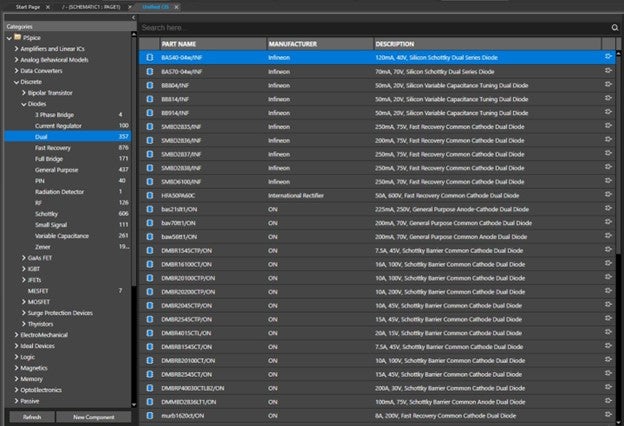Sort by PART NAME column header

(213, 44)
